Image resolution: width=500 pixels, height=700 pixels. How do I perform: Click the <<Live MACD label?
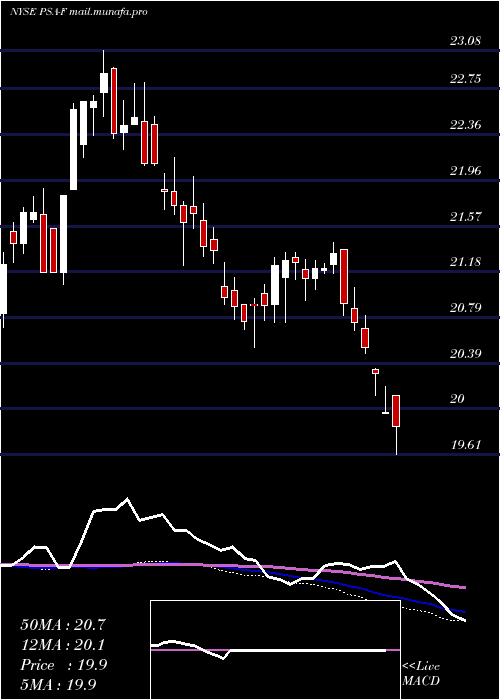click(421, 674)
